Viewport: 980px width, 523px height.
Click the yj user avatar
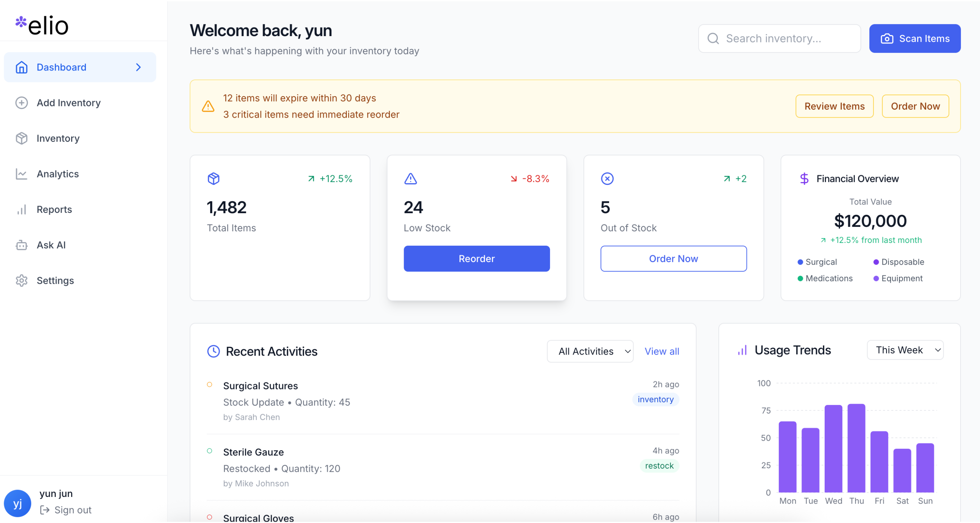click(x=17, y=504)
